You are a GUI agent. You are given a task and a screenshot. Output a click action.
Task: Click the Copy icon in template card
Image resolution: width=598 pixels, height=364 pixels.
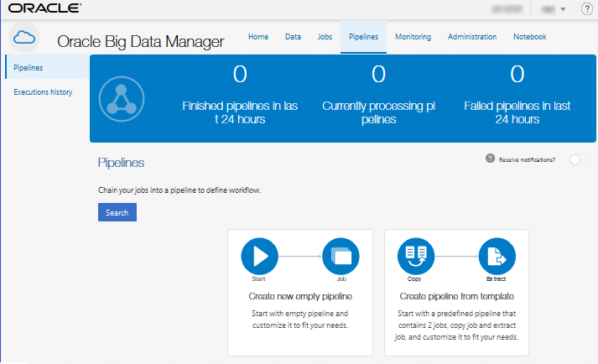point(416,256)
